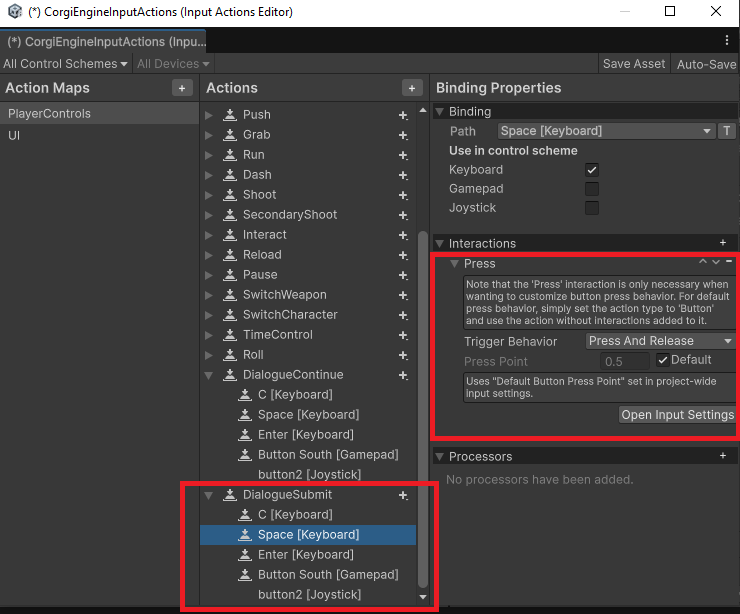Enable Gamepad control scheme checkbox
The image size is (740, 614).
(x=592, y=189)
